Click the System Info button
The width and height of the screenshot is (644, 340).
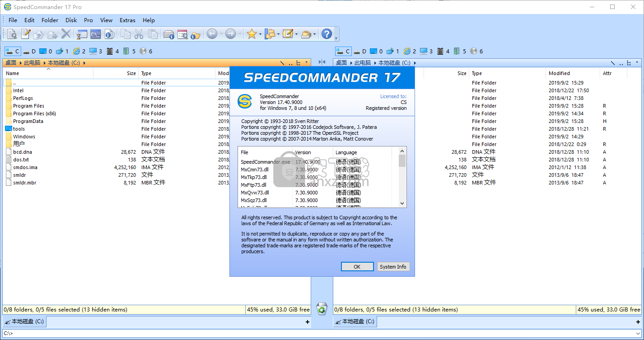393,267
